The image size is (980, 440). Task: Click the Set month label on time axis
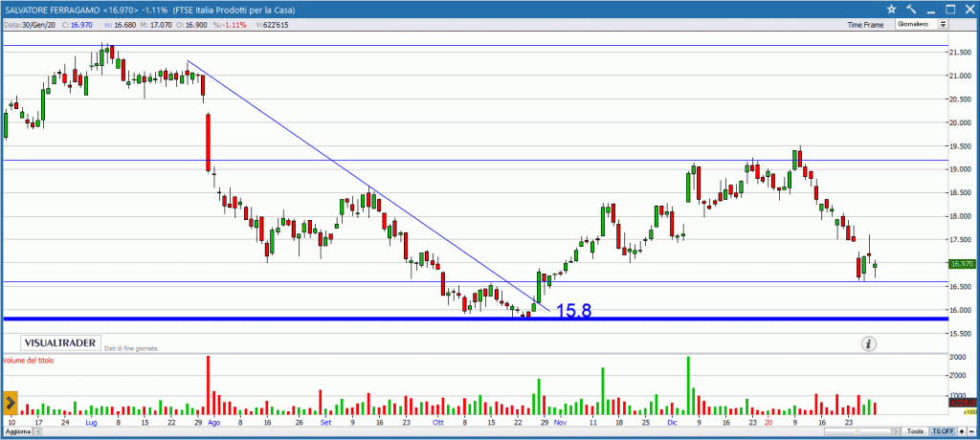325,423
